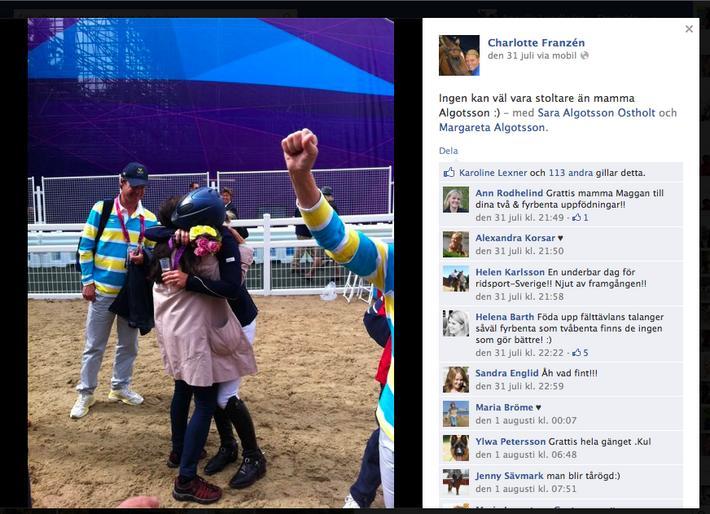
Task: Click Helen Karlsson's horse avatar
Action: coord(456,278)
